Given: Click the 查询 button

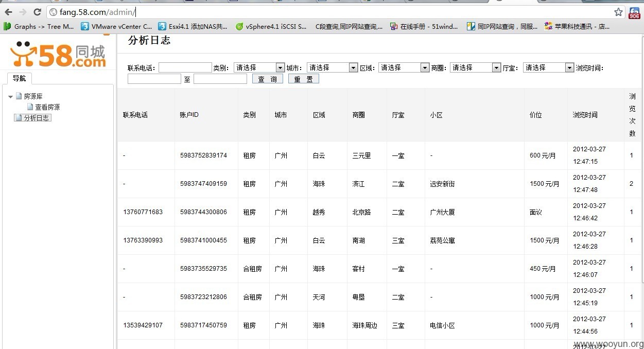Looking at the screenshot, I should click(268, 79).
